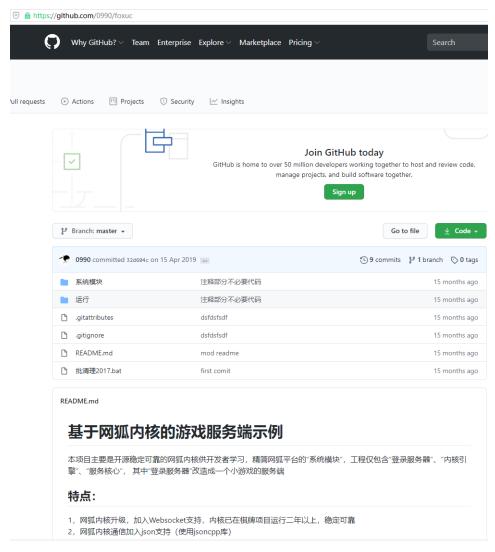Click the 基于网狐内核的游戏服务端示例 heading
Viewport: 495px width, 552px height.
pyautogui.click(x=175, y=432)
